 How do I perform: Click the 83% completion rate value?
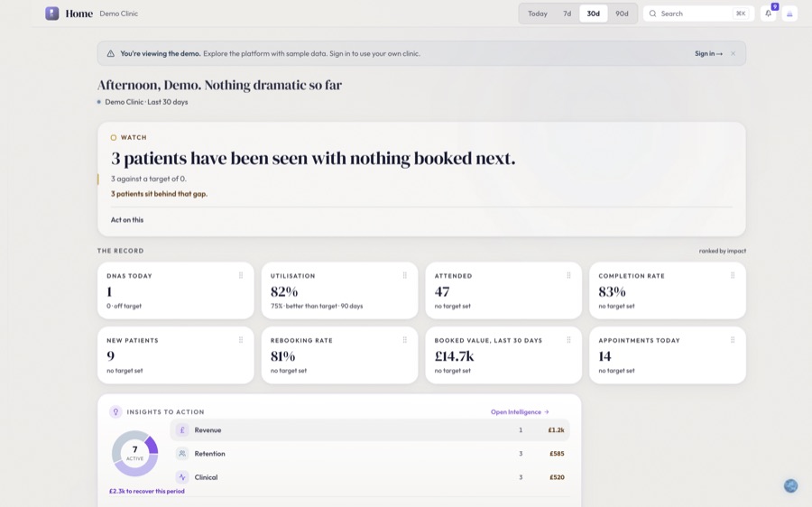pyautogui.click(x=612, y=291)
